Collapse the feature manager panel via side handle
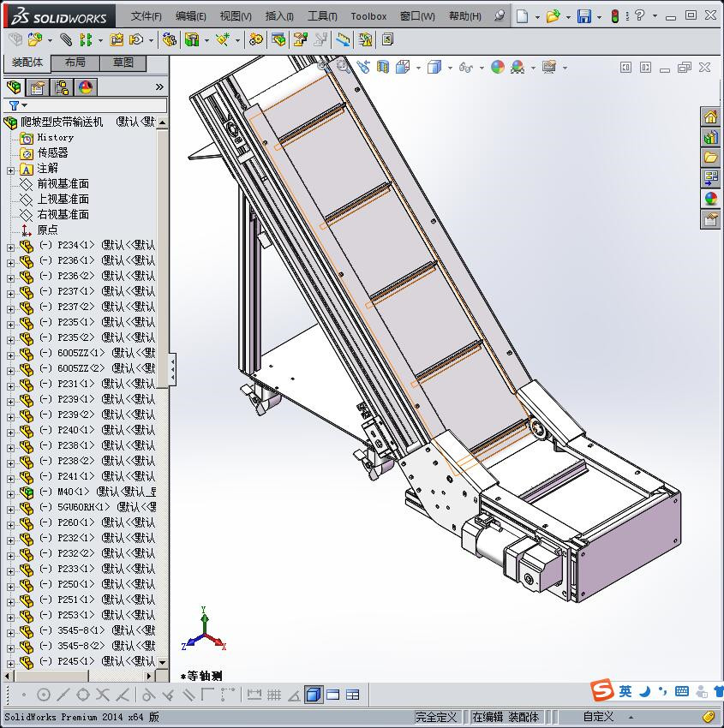 172,369
